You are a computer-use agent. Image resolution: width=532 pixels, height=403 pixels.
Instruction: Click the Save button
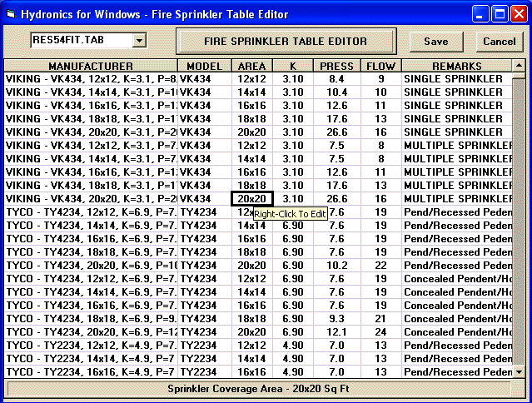[436, 42]
